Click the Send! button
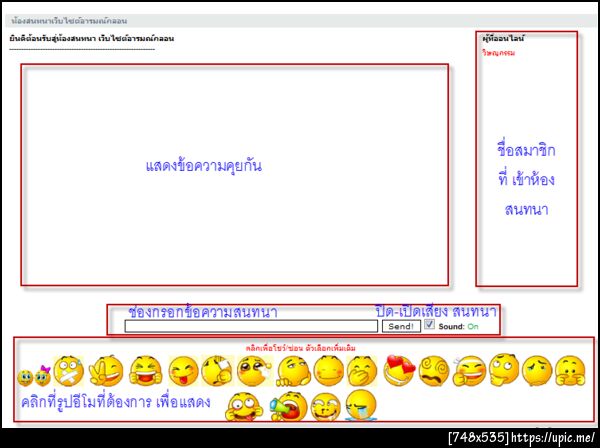Screen dimensions: 600x448 (401, 326)
